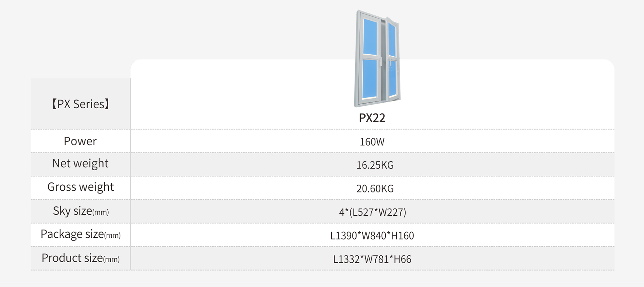Select the Net weight label
This screenshot has width=644, height=287.
coord(80,164)
